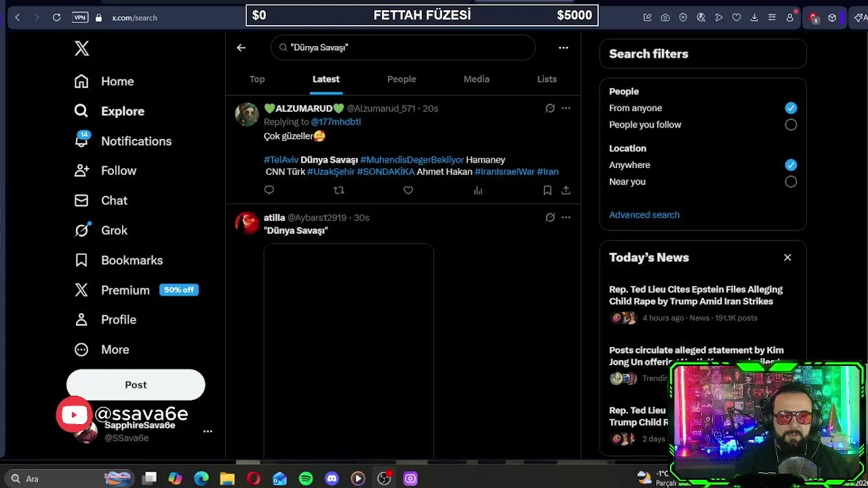Screen dimensions: 868x488
Task: Open Microsoft Edge from taskbar
Action: pos(201,479)
